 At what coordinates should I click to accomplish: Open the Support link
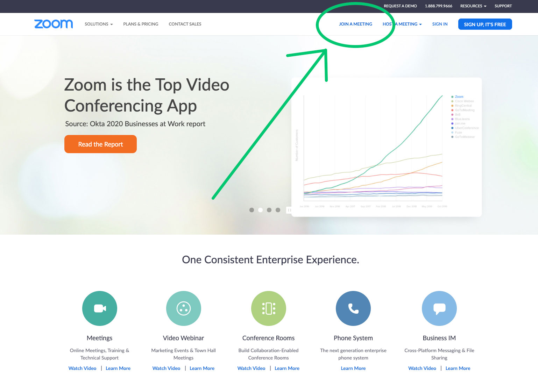(x=503, y=6)
